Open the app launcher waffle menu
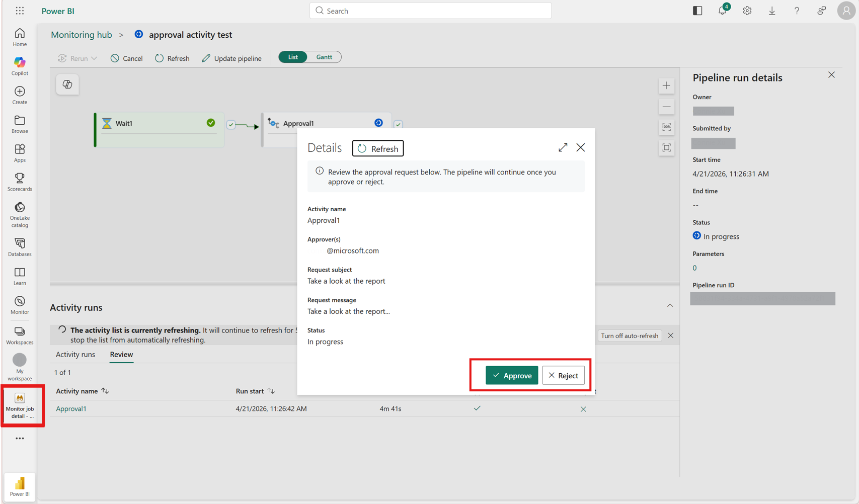The image size is (859, 504). point(20,11)
